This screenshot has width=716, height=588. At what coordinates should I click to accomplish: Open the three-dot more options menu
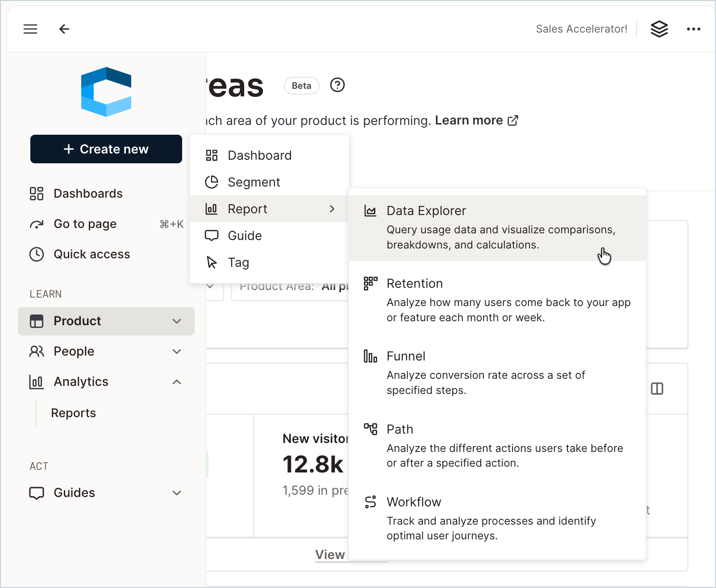pos(693,29)
